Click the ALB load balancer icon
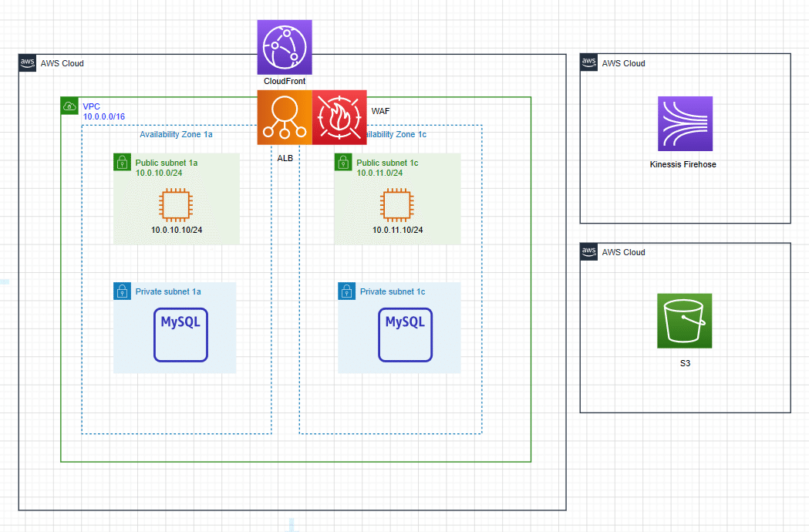The height and width of the screenshot is (532, 809). point(285,118)
